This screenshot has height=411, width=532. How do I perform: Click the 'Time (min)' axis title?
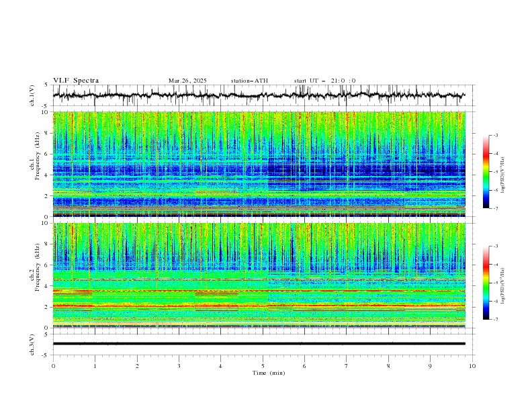click(x=269, y=373)
